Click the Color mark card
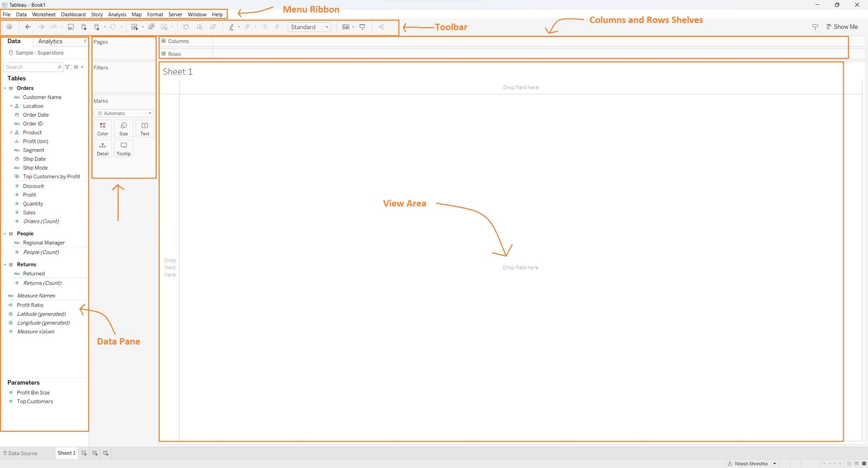Image resolution: width=868 pixels, height=468 pixels. pos(103,129)
